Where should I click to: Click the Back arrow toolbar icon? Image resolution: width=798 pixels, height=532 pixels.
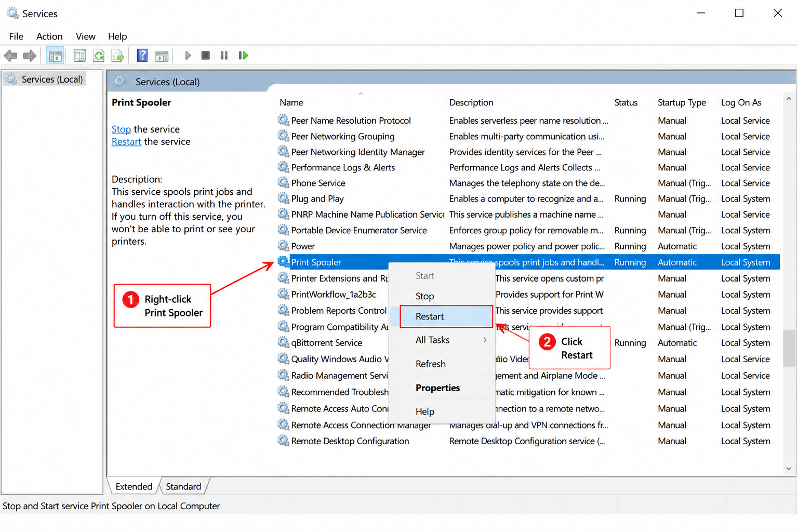click(x=10, y=56)
